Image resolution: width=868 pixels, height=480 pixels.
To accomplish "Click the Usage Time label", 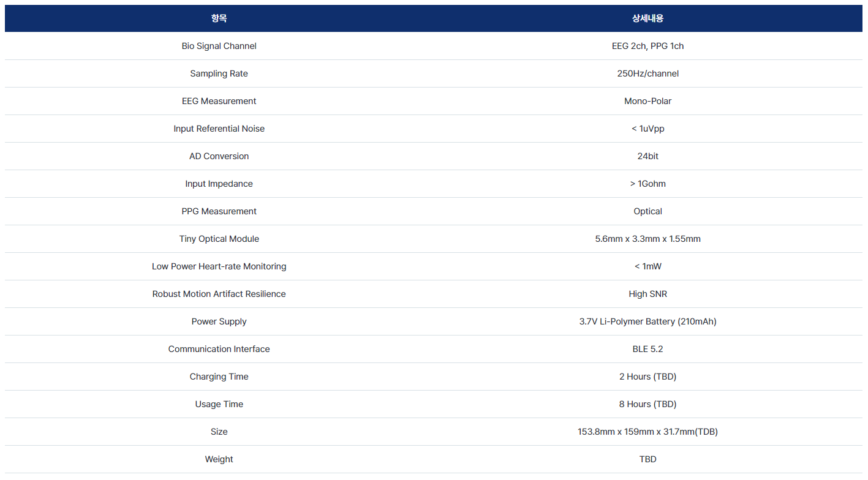I will (219, 404).
